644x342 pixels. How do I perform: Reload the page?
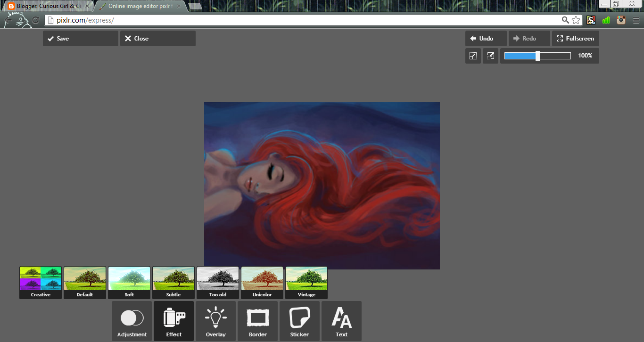click(36, 20)
